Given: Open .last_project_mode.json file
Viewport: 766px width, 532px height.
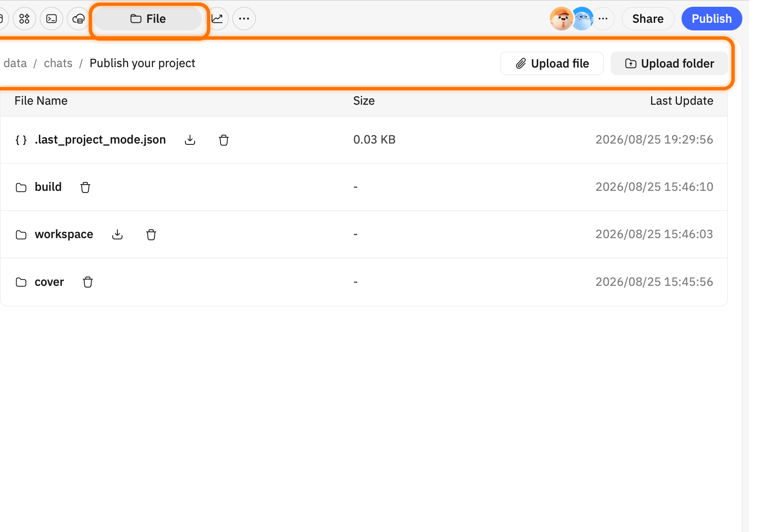Looking at the screenshot, I should 100,140.
